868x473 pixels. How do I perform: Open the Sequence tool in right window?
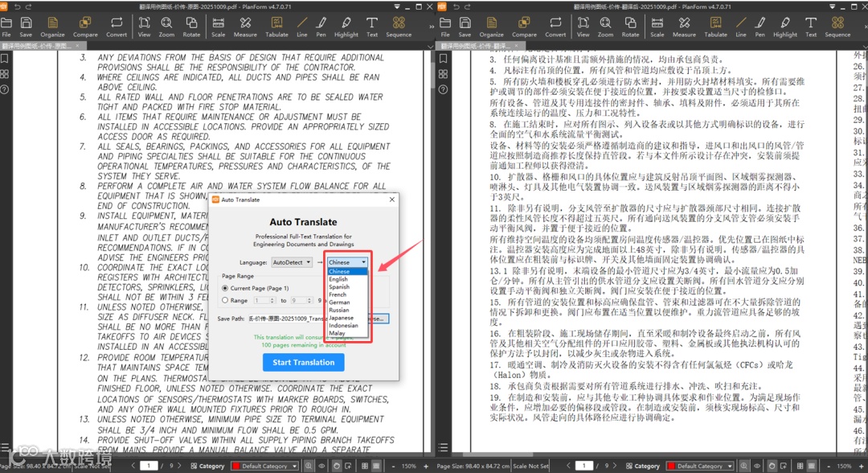[x=837, y=27]
